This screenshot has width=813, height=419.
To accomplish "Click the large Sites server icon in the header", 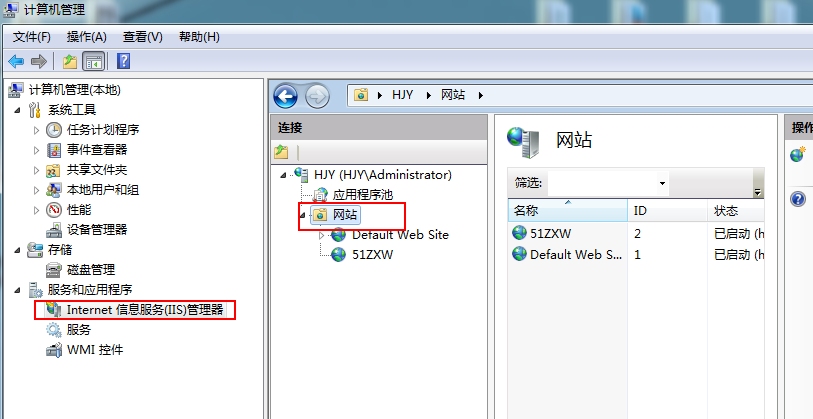I will pos(524,142).
